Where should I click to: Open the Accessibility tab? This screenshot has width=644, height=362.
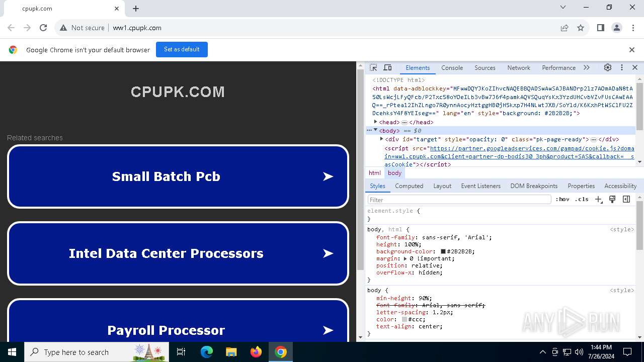coord(620,186)
